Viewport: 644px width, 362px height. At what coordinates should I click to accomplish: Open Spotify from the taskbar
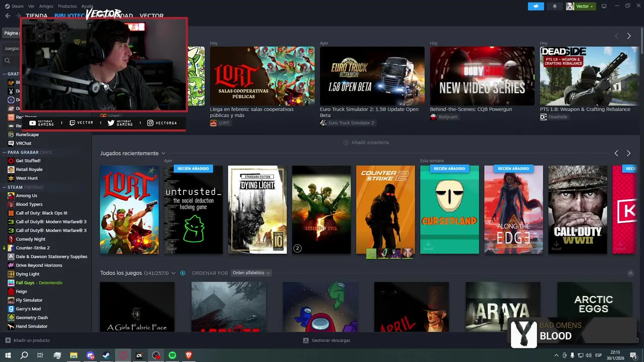[x=172, y=355]
